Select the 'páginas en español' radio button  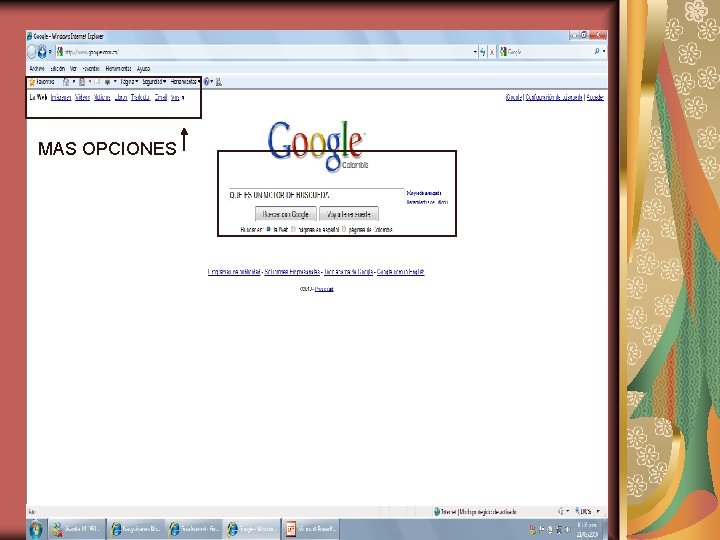click(x=293, y=229)
